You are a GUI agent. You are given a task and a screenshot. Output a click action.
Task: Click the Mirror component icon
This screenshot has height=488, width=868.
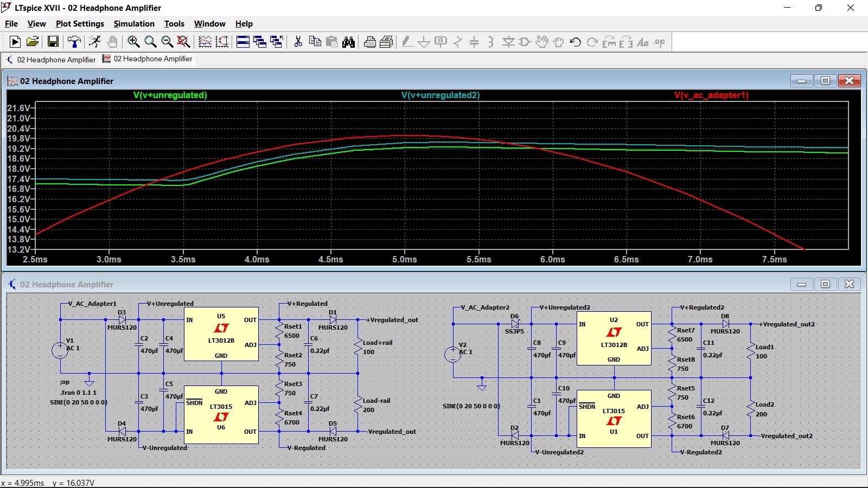[x=626, y=42]
